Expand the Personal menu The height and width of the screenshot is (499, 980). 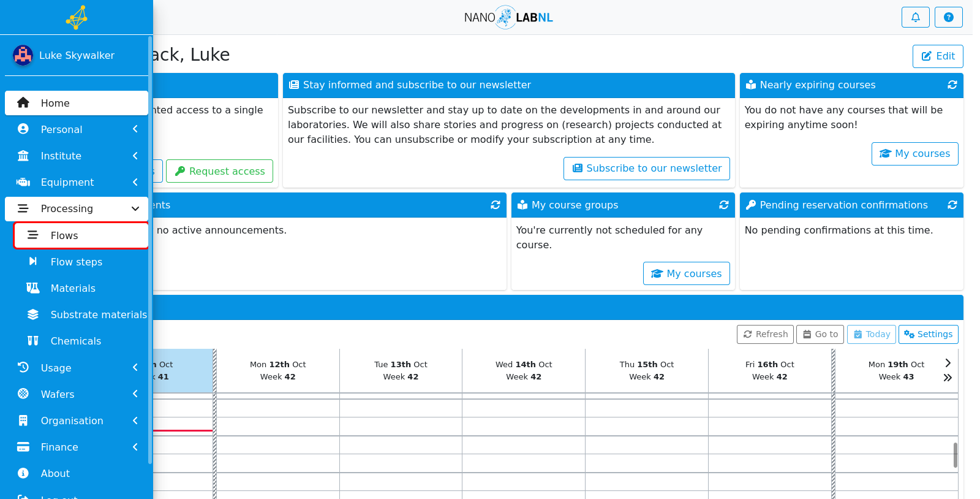[77, 129]
